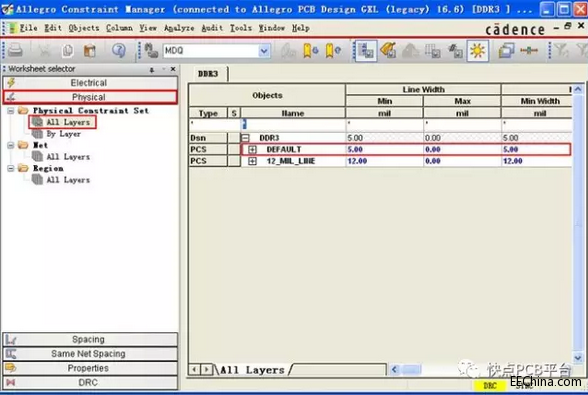Click the vertical scrollbar up arrow
This screenshot has width=588, height=395.
pos(578,89)
